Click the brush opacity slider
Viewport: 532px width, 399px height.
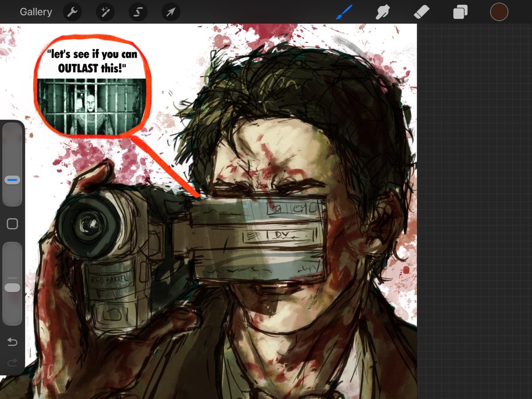click(12, 283)
